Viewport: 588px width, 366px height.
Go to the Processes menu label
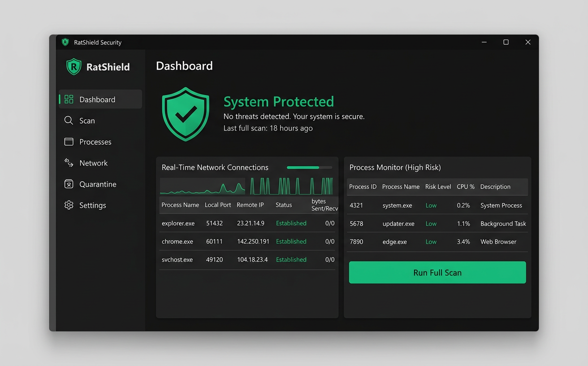(95, 142)
